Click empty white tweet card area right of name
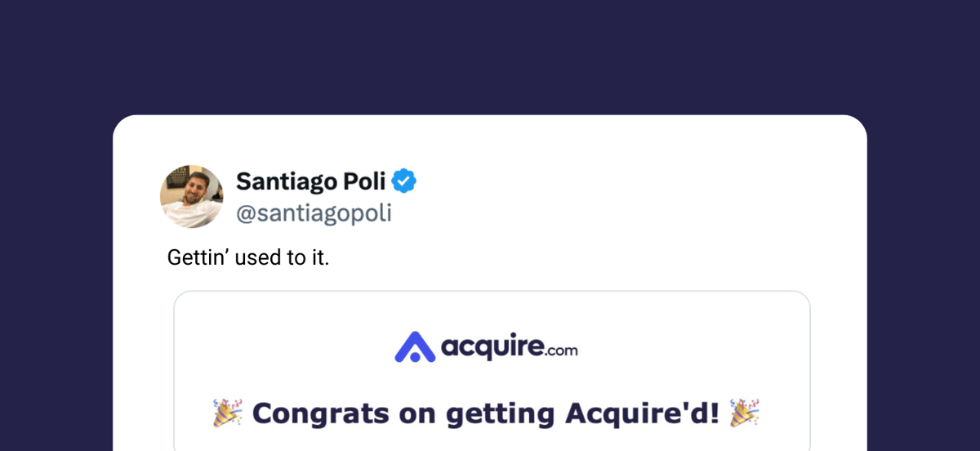This screenshot has width=980, height=451. (637, 196)
